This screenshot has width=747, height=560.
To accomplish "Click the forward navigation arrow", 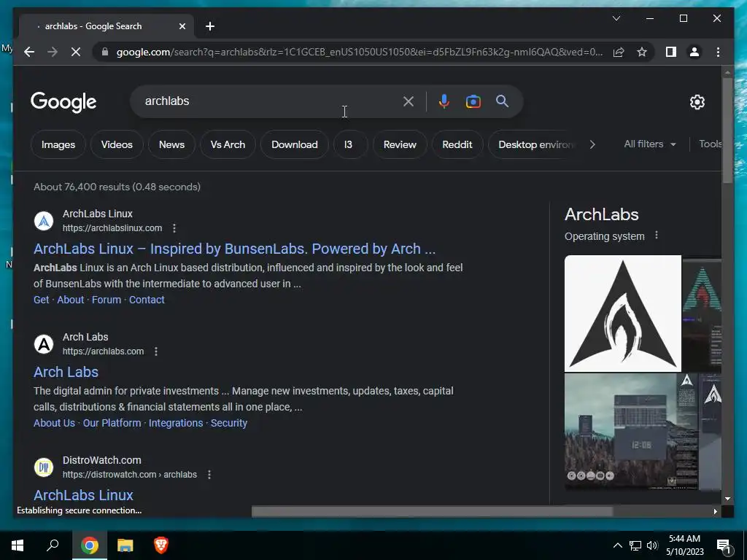I will tap(53, 52).
